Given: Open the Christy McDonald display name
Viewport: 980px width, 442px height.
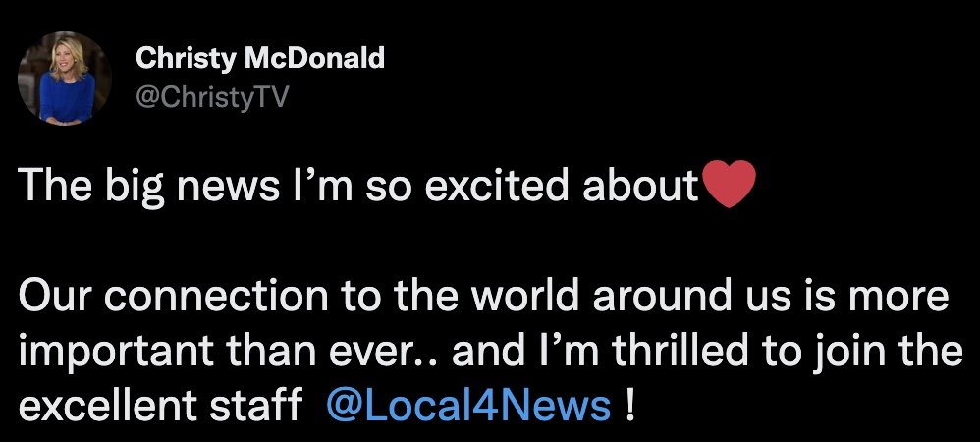Looking at the screenshot, I should (260, 59).
